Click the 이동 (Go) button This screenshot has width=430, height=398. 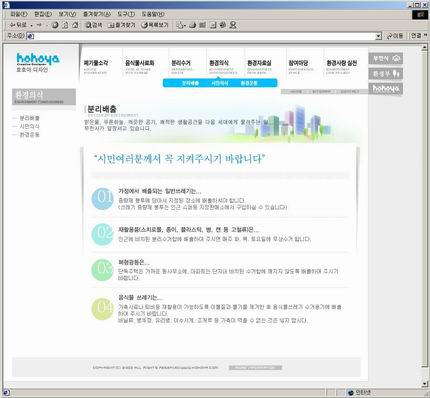pyautogui.click(x=396, y=36)
